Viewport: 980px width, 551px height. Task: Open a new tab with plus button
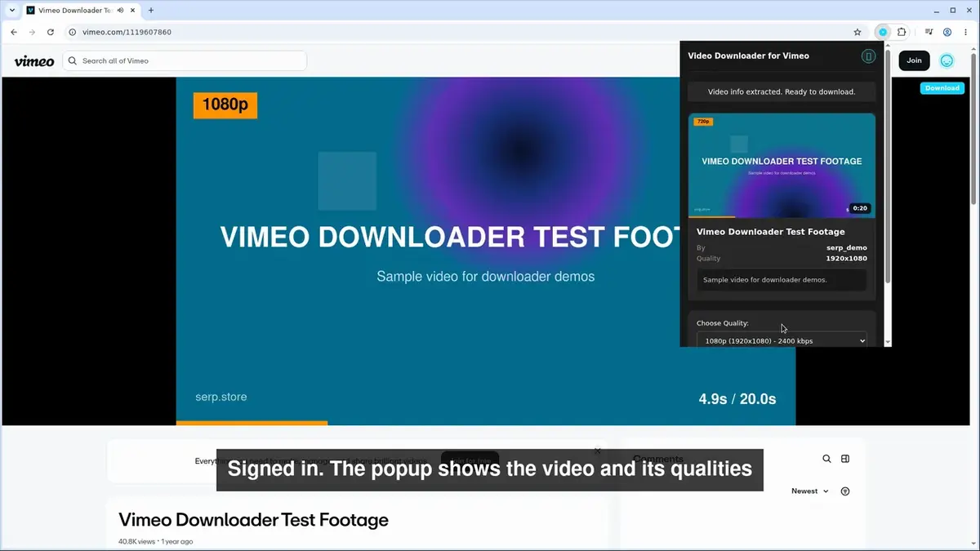(151, 10)
